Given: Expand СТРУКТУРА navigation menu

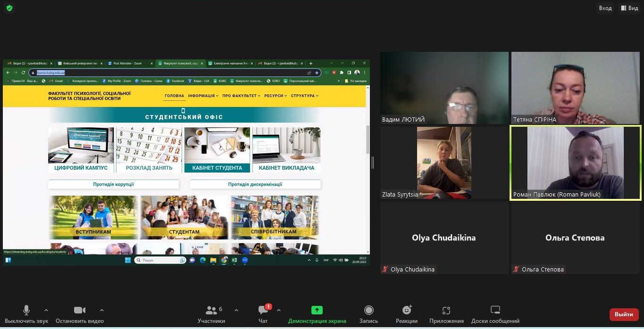Looking at the screenshot, I should click(305, 96).
